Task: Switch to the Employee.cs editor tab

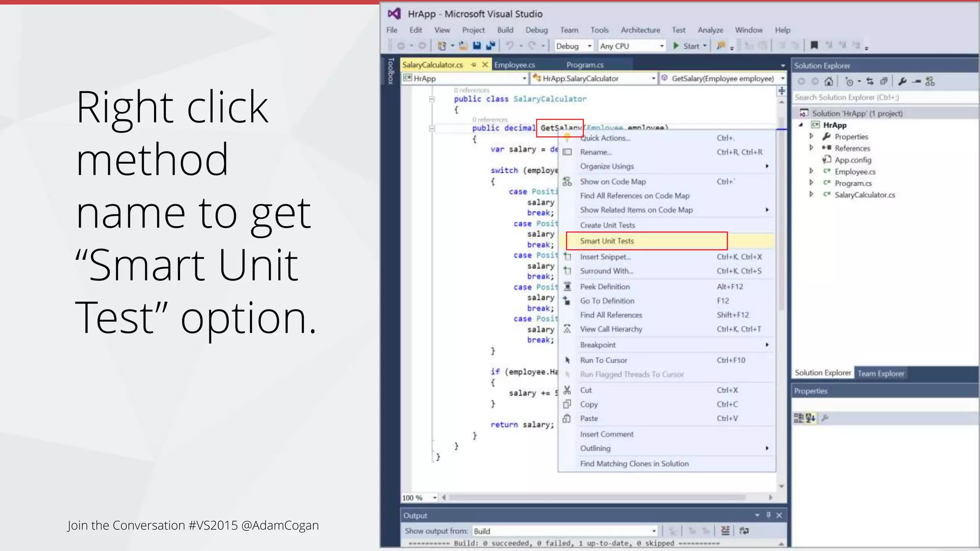Action: pos(514,65)
